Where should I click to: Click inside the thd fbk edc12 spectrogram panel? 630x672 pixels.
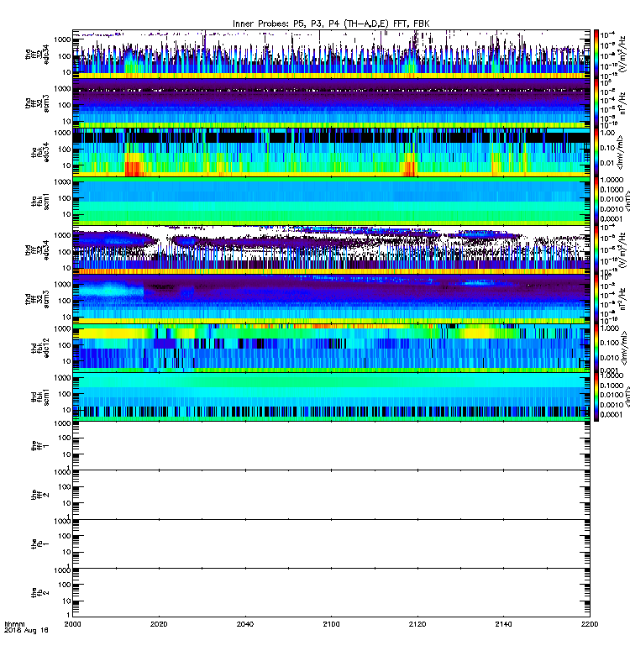point(331,348)
